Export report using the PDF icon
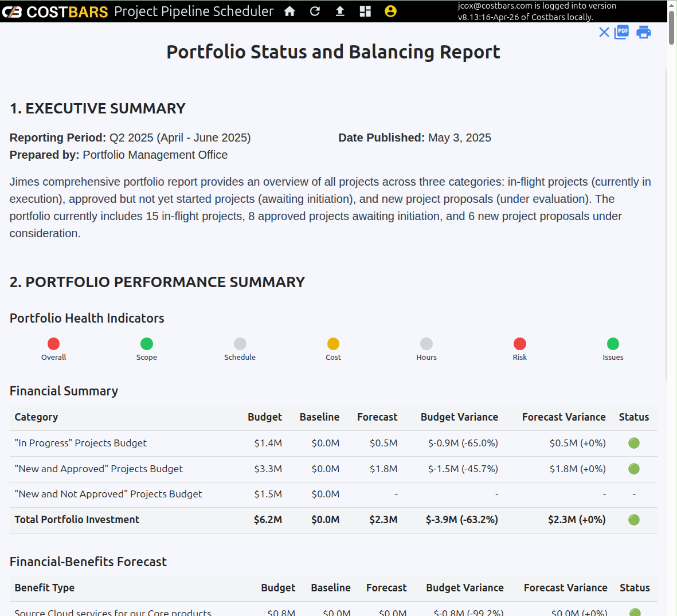This screenshot has width=677, height=616. 622,32
